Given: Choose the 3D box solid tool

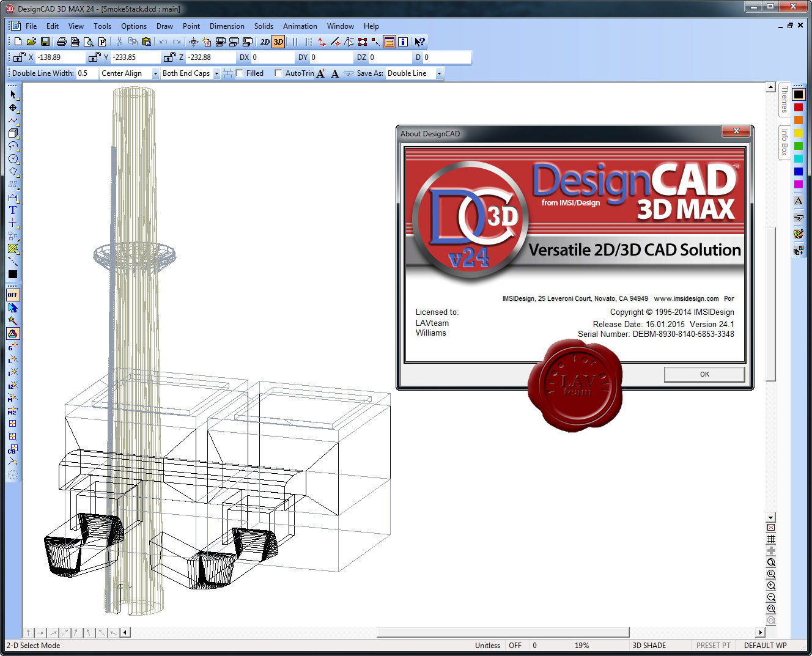Looking at the screenshot, I should click(13, 133).
